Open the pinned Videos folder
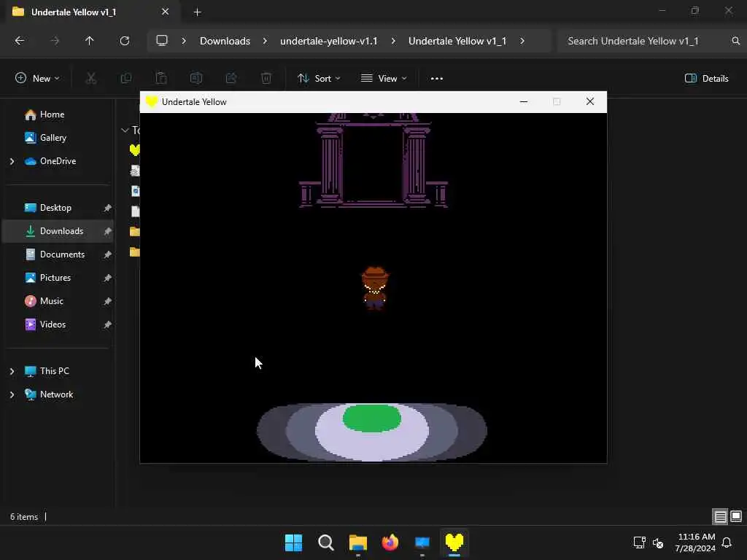747x560 pixels. pyautogui.click(x=58, y=324)
